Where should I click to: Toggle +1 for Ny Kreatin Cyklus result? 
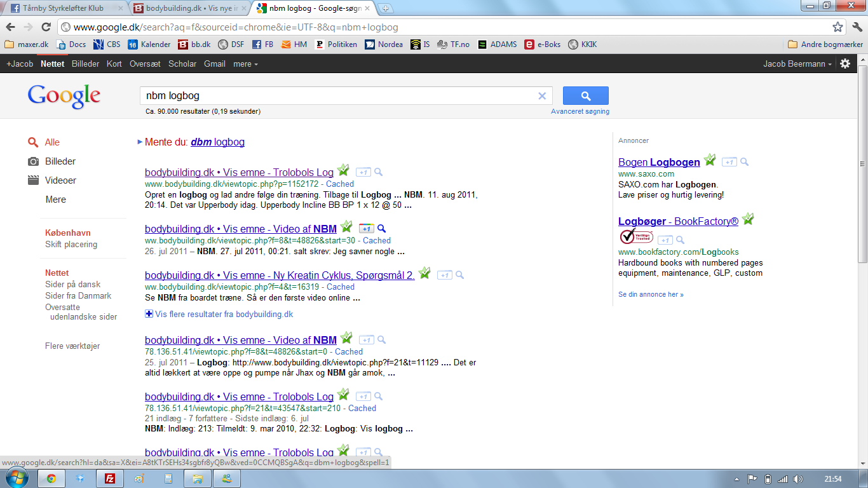click(445, 276)
